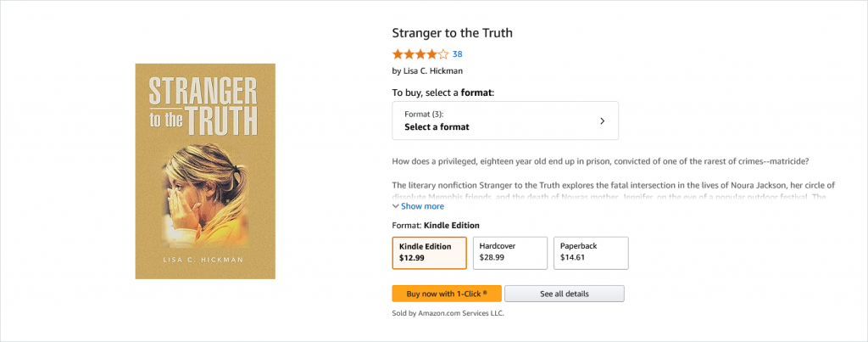Click the "To buy, select a format" text
The width and height of the screenshot is (868, 342).
443,93
